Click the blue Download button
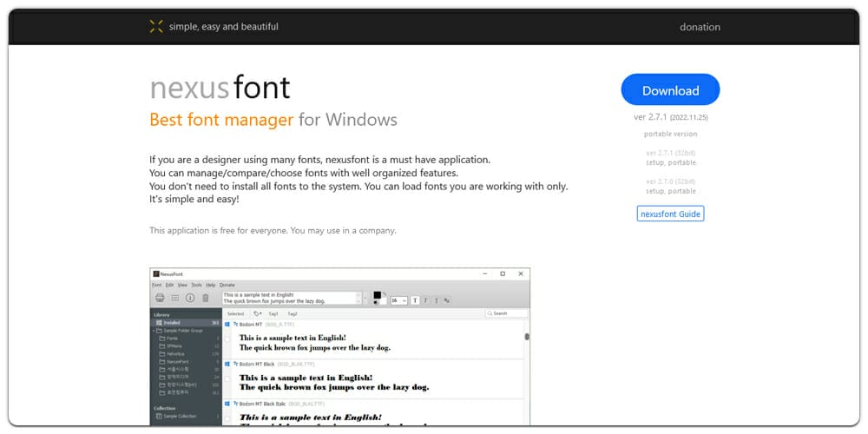Viewport: 868px width, 434px height. click(670, 89)
